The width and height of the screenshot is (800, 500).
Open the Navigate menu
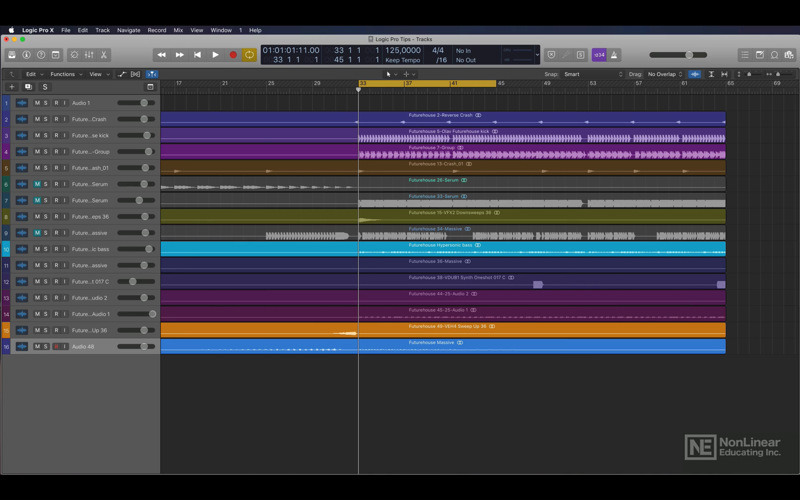[x=129, y=30]
